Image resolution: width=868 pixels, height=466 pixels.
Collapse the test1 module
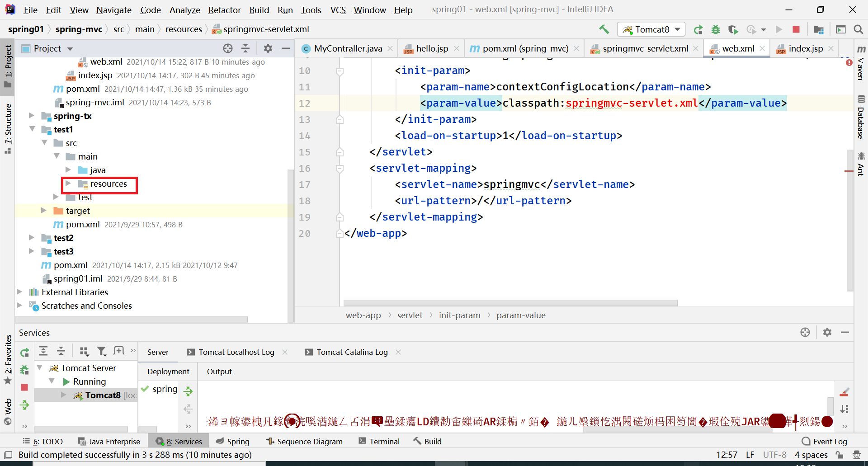(32, 129)
